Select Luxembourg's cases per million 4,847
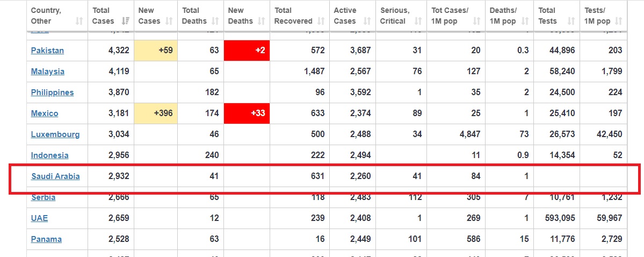Screen dimensions: 644x257 click(469, 134)
